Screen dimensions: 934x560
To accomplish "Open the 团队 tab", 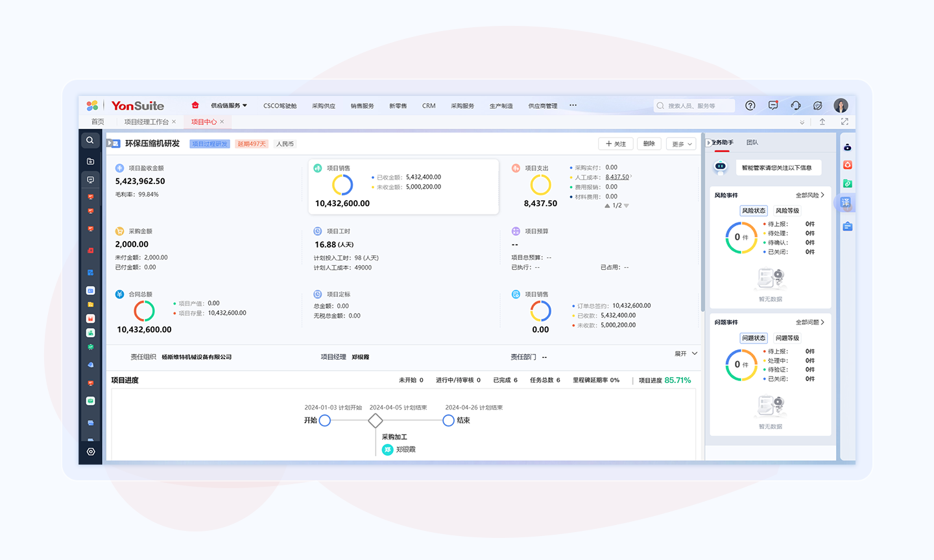I will tap(752, 143).
